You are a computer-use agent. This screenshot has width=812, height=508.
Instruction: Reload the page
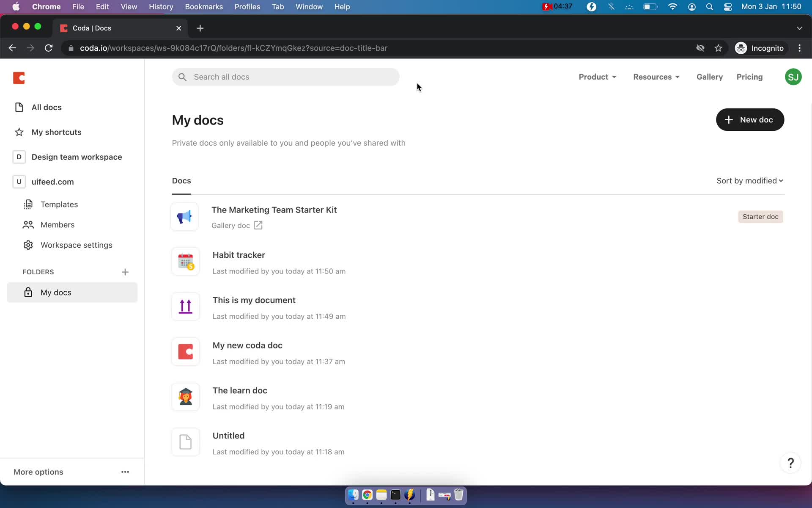pyautogui.click(x=49, y=48)
